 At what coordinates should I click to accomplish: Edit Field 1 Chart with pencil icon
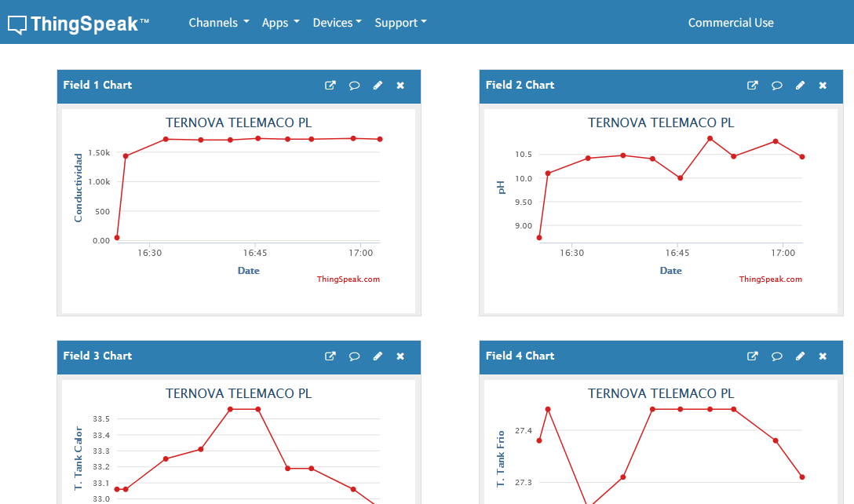[378, 86]
